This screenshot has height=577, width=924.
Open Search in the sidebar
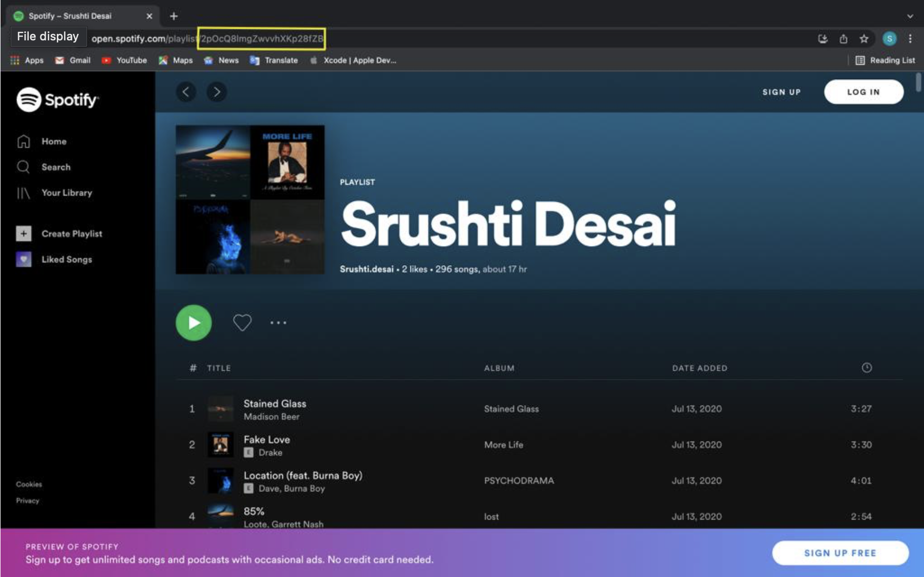pyautogui.click(x=44, y=167)
